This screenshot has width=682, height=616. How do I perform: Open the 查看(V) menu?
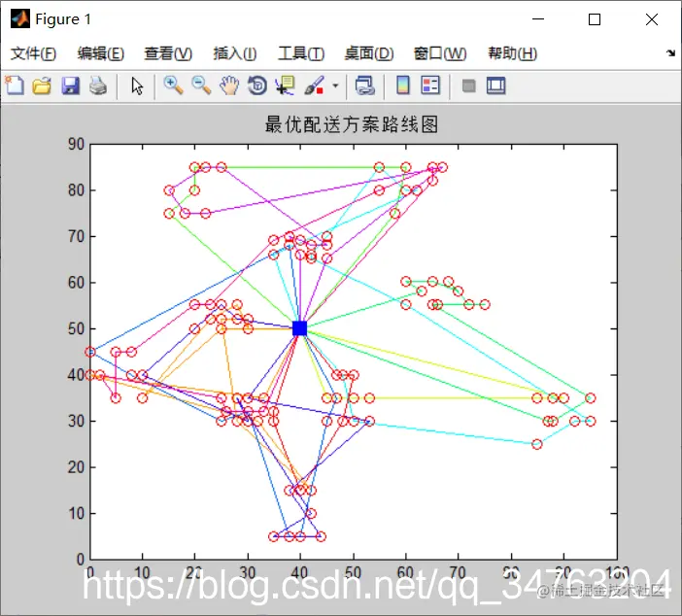(x=168, y=53)
